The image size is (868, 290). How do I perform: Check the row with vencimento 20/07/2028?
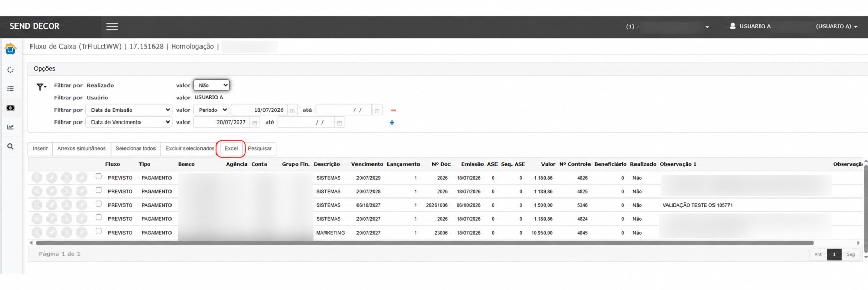click(x=98, y=190)
